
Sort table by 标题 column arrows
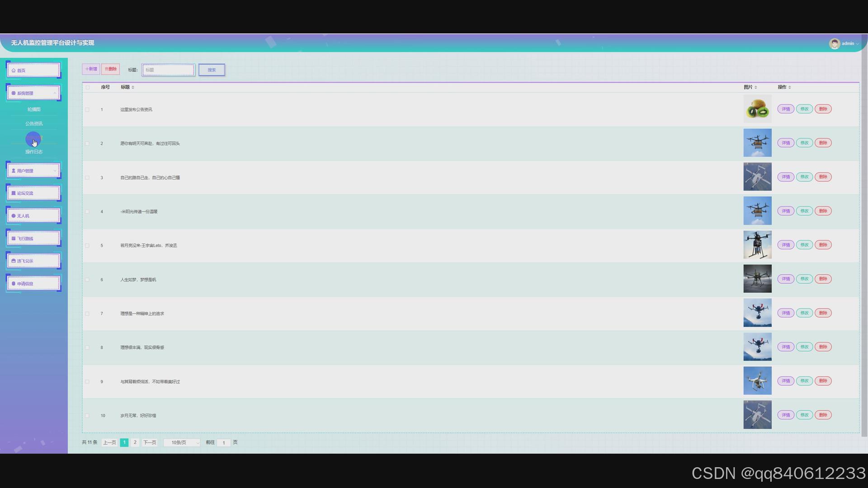pos(133,87)
